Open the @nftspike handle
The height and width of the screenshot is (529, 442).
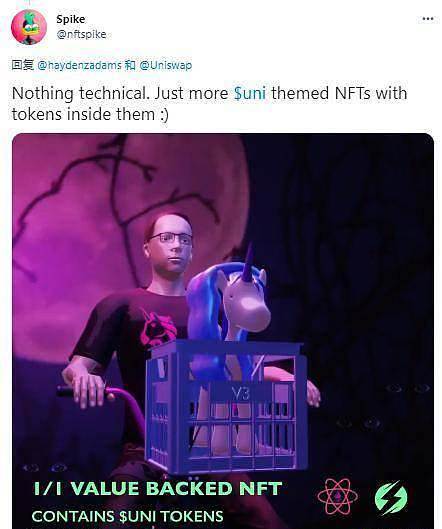(81, 34)
